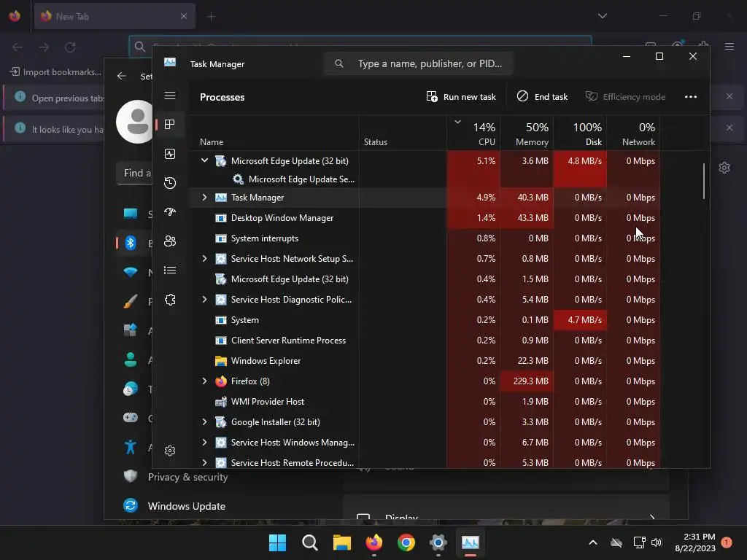Click Firefox 229.3 MB memory cell
The width and height of the screenshot is (747, 560).
tap(527, 381)
